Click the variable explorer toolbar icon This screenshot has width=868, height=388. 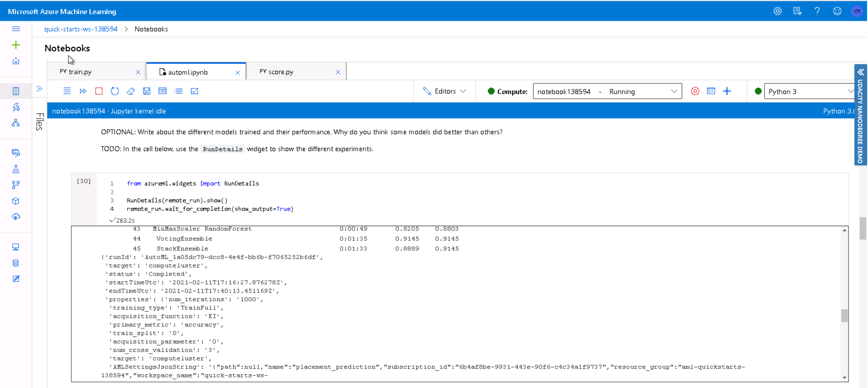click(x=163, y=91)
